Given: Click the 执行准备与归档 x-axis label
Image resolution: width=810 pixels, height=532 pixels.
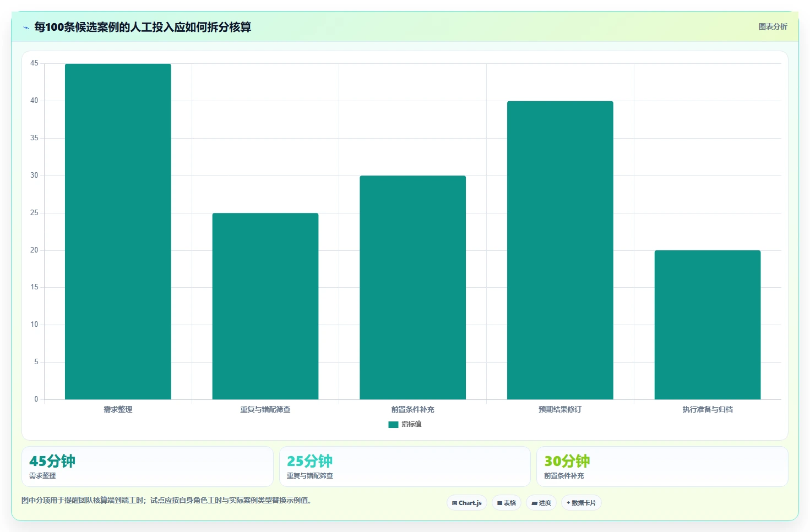Looking at the screenshot, I should click(708, 409).
